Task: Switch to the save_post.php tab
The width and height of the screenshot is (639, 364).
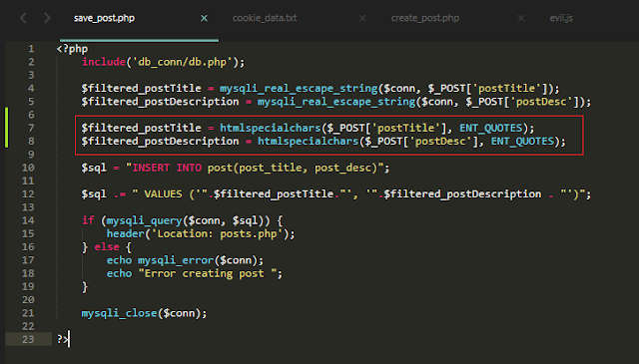Action: tap(104, 18)
